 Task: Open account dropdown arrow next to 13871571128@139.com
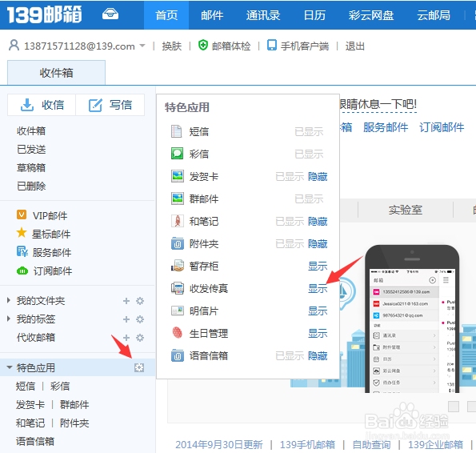coord(142,46)
